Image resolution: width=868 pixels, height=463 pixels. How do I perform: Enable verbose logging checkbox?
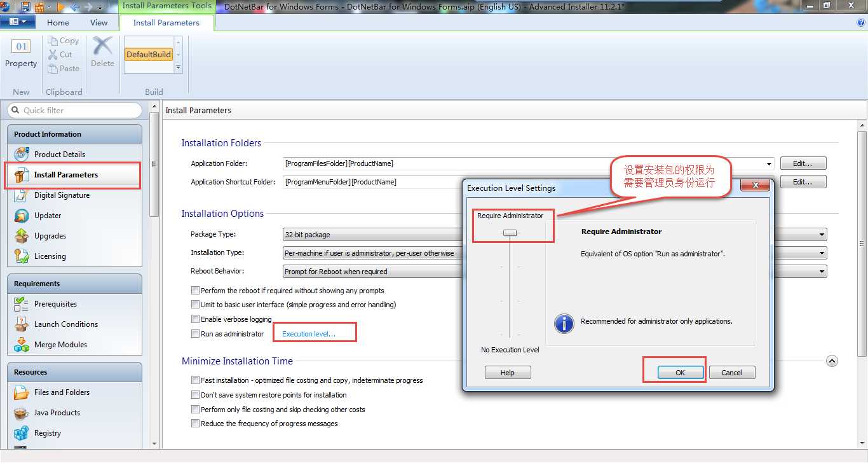click(x=195, y=319)
